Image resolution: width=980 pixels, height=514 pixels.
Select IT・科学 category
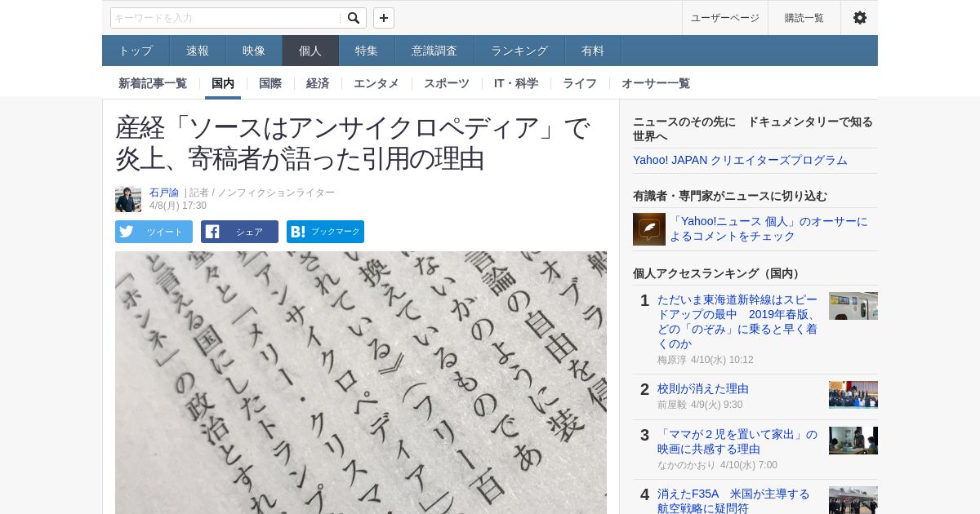516,83
